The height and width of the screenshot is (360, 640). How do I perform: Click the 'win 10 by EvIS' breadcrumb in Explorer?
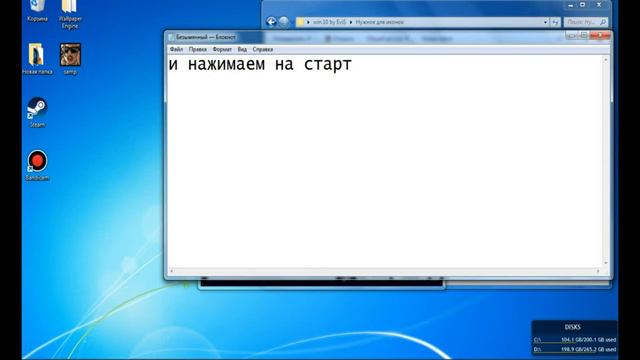329,22
